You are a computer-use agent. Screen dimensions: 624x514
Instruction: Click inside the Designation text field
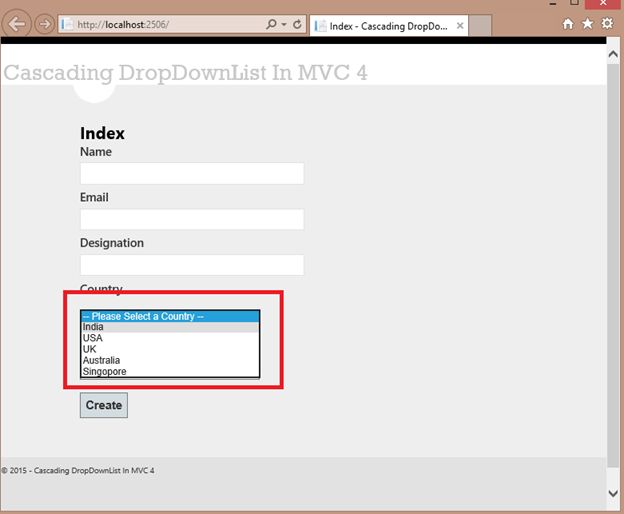(x=192, y=265)
